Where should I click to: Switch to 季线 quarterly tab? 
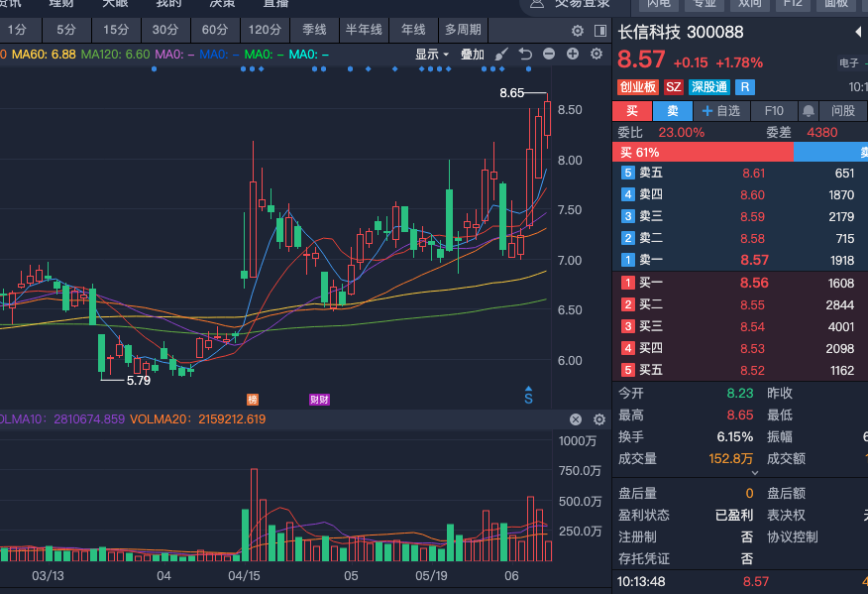(x=314, y=30)
